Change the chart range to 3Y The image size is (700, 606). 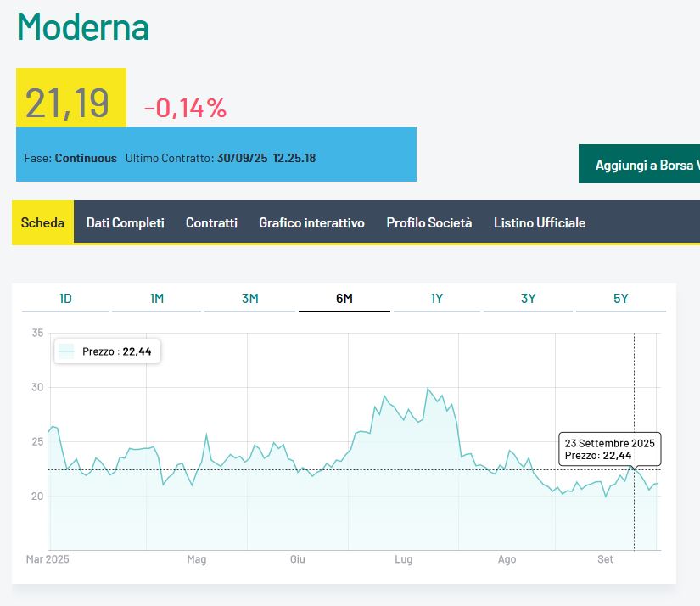pos(528,298)
